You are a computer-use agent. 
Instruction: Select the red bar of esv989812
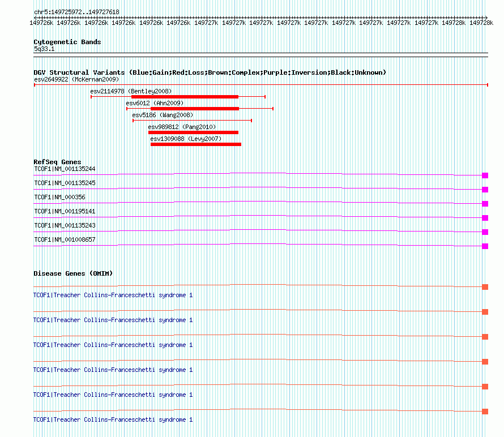coord(193,132)
